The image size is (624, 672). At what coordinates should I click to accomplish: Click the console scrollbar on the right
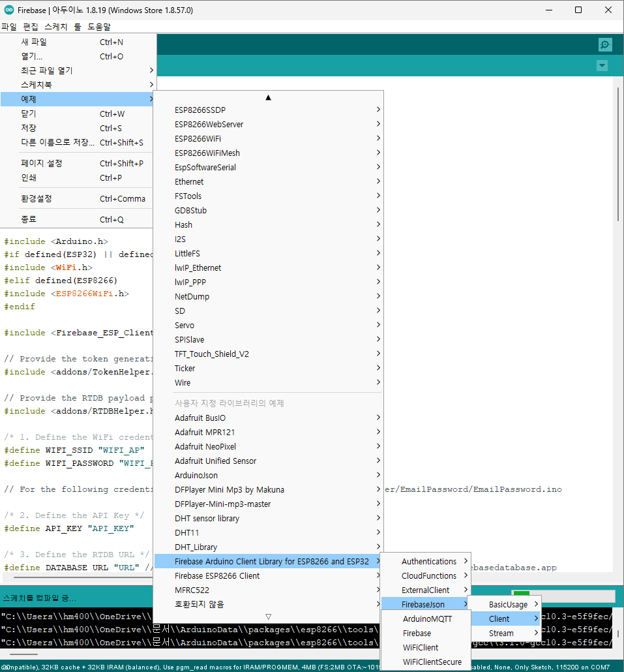pos(619,633)
